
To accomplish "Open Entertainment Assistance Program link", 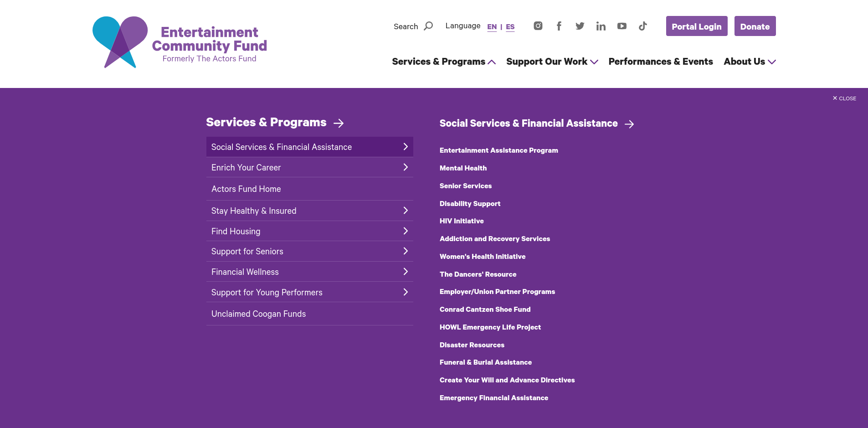I will 498,150.
